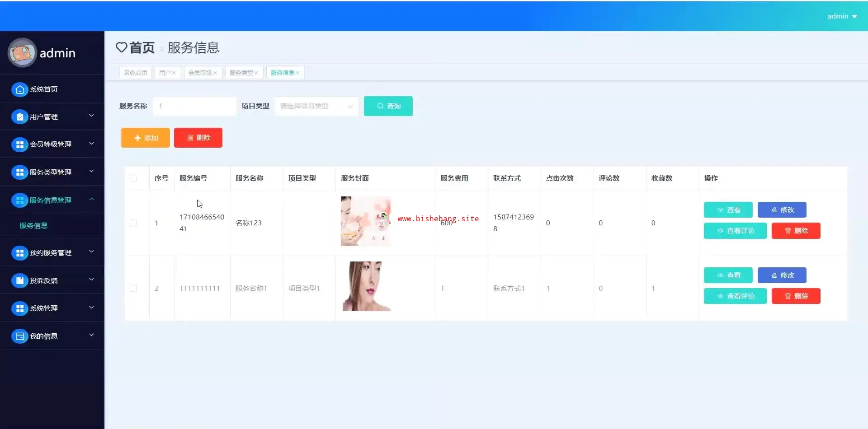This screenshot has width=868, height=429.
Task: Open the admin account dropdown in header
Action: coord(842,16)
